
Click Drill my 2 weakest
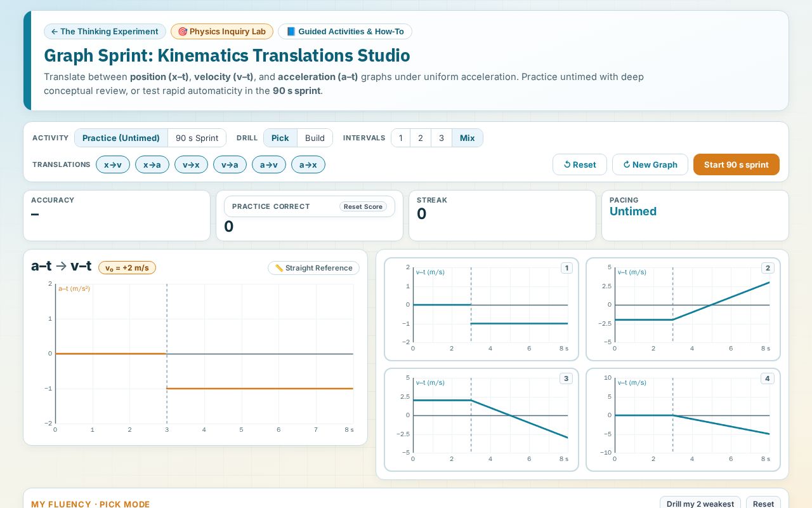pos(700,504)
